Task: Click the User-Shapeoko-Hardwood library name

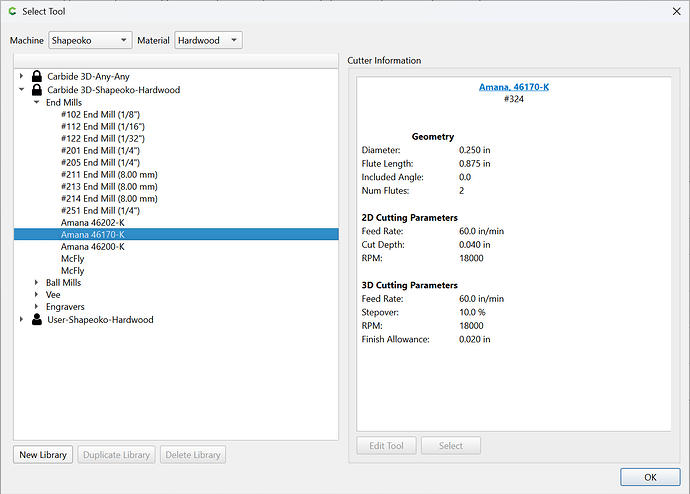Action: pos(100,320)
